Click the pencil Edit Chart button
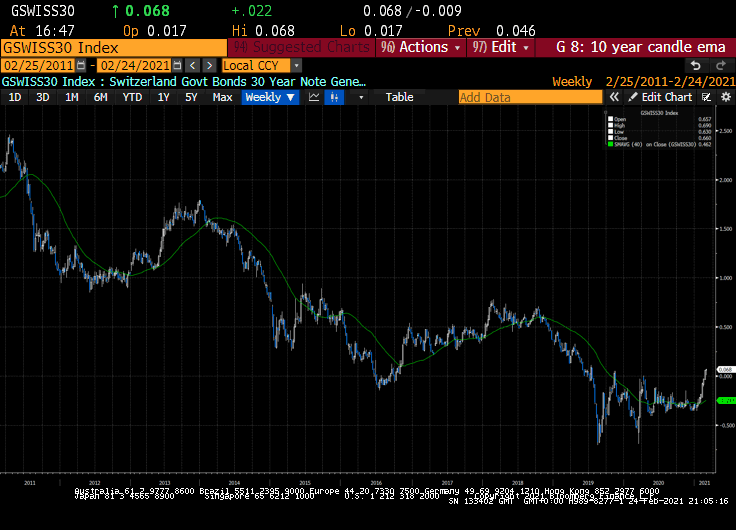Screen dimensions: 736x530 click(660, 97)
